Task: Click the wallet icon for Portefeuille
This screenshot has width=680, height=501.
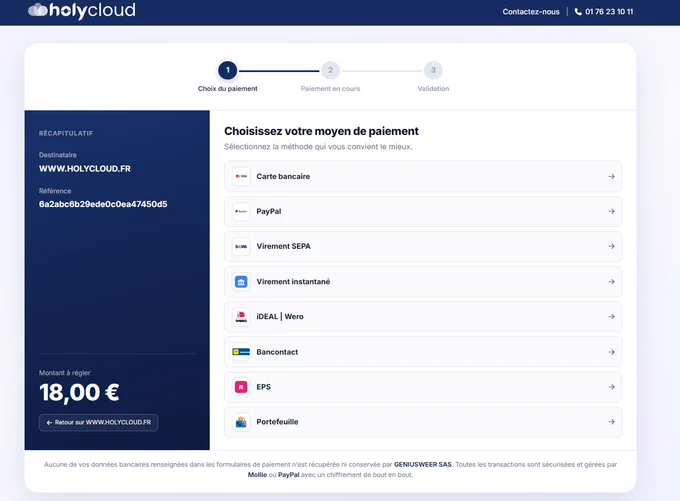Action: point(241,422)
